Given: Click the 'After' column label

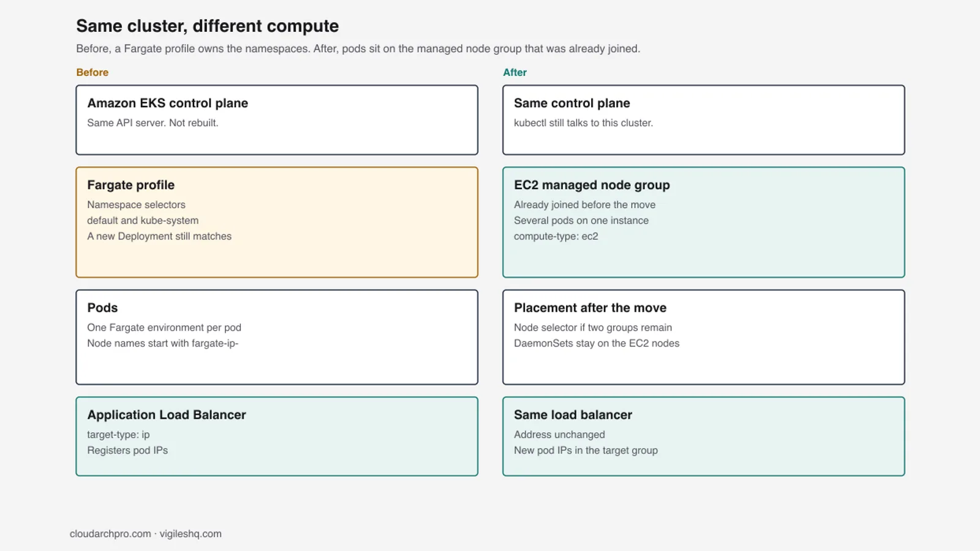Looking at the screenshot, I should (514, 72).
